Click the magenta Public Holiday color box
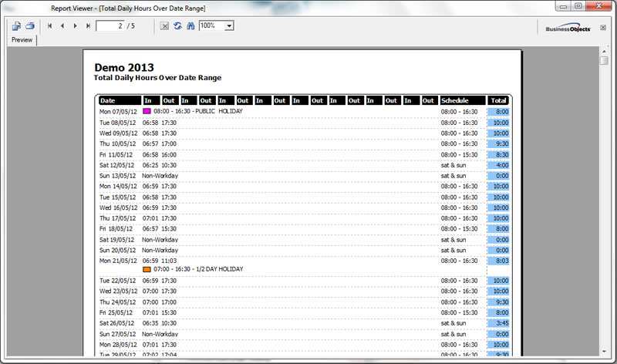Image resolution: width=617 pixels, height=364 pixels. [x=147, y=111]
